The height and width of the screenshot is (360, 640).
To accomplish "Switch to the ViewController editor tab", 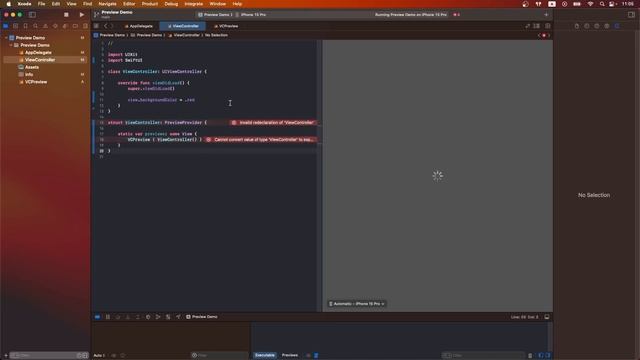I will tap(183, 26).
